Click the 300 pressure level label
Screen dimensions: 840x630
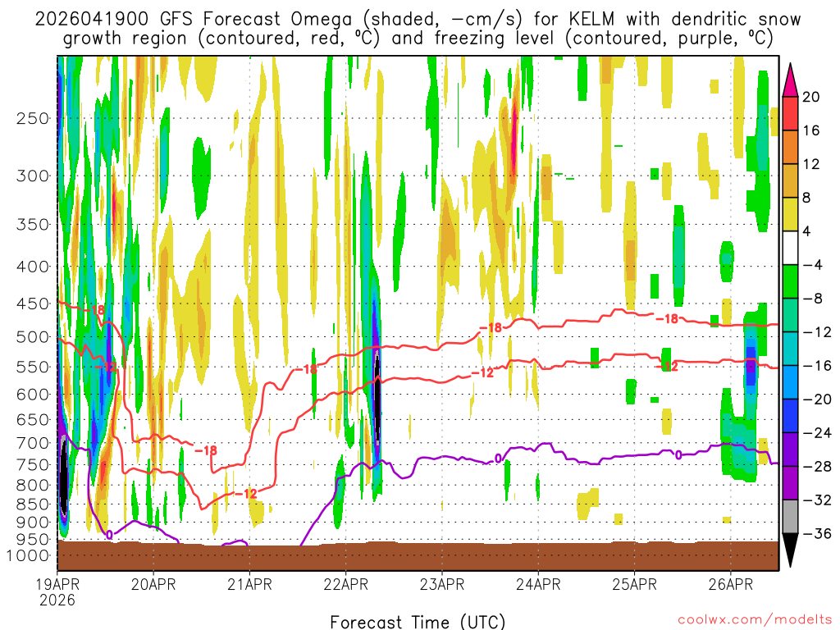click(33, 176)
